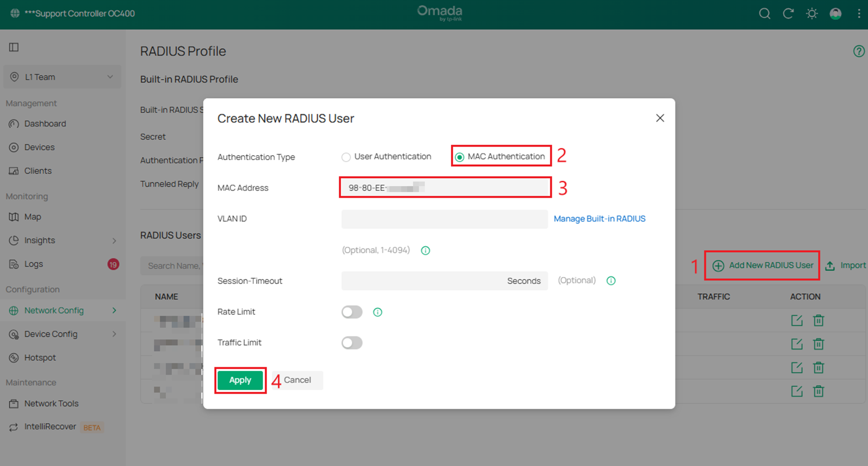The height and width of the screenshot is (466, 868).
Task: Click the help question mark icon
Action: tap(858, 51)
